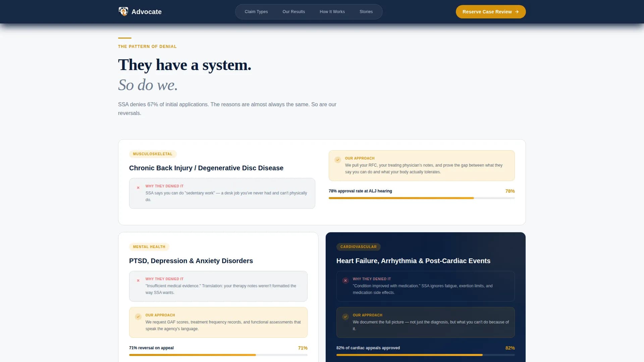The image size is (644, 362).
Task: Click the X icon in Heart Failure denial box
Action: click(x=345, y=281)
